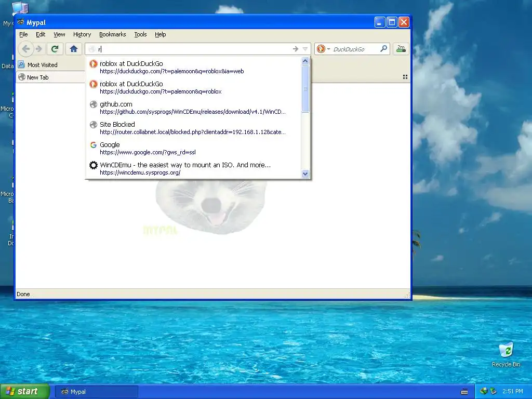
Task: Open the Bookmarks menu
Action: [112, 34]
